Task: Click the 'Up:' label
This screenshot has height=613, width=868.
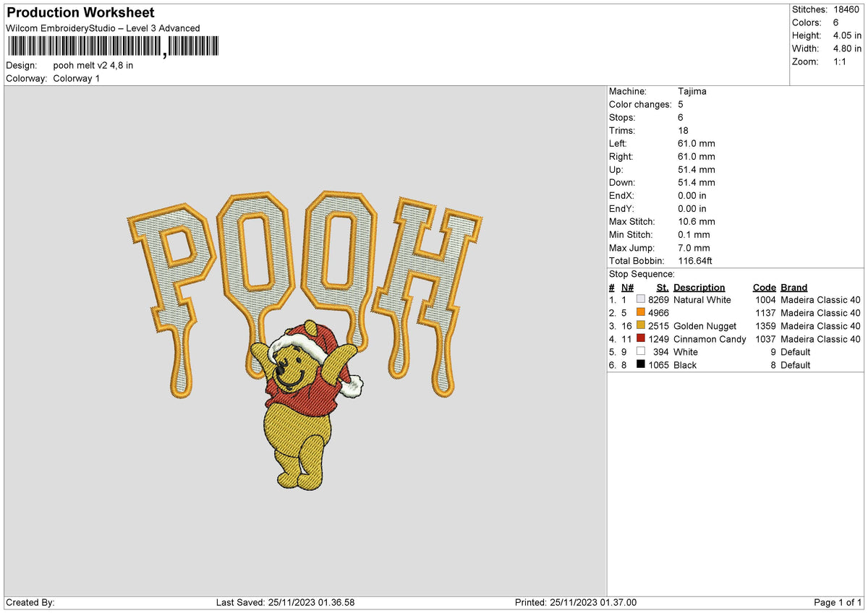Action: 617,169
